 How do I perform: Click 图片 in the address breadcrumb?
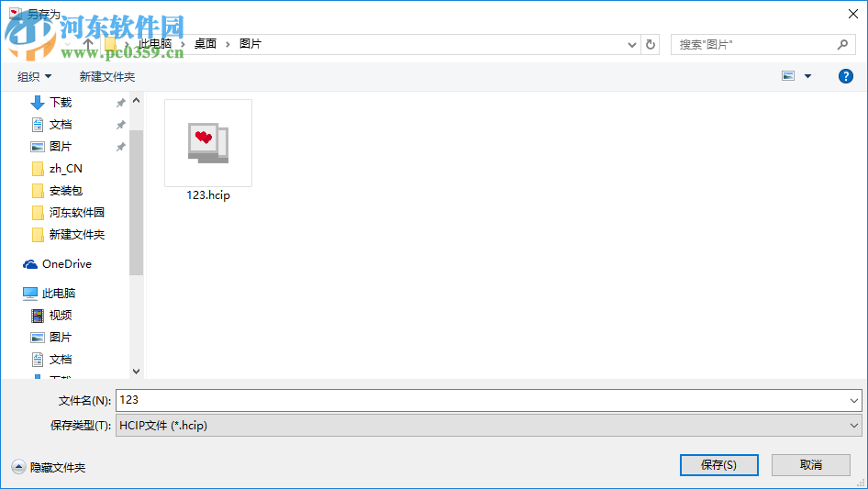pyautogui.click(x=250, y=44)
